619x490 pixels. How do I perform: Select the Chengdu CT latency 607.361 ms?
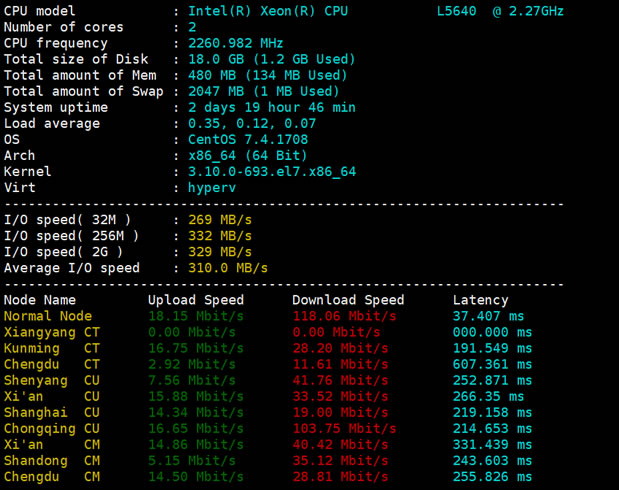(x=492, y=364)
